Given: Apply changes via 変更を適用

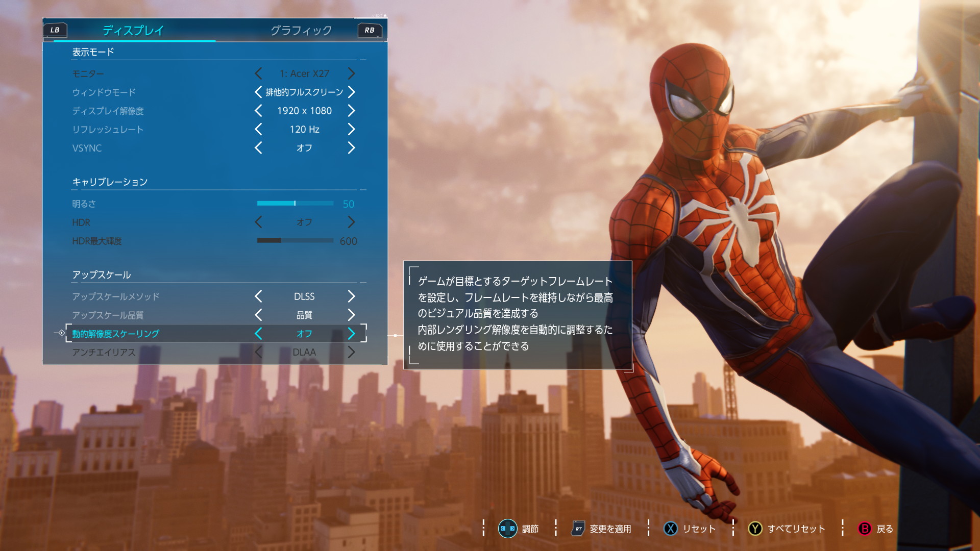Looking at the screenshot, I should pyautogui.click(x=610, y=529).
